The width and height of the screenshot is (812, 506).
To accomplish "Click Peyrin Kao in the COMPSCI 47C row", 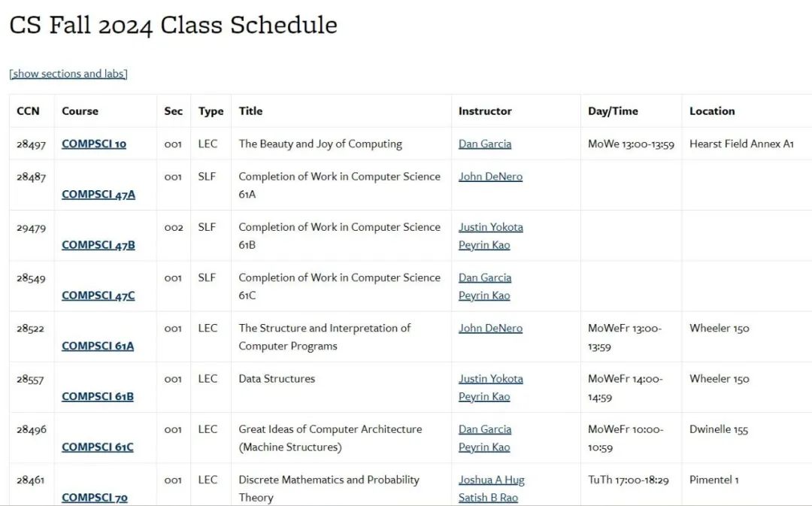I will point(484,295).
